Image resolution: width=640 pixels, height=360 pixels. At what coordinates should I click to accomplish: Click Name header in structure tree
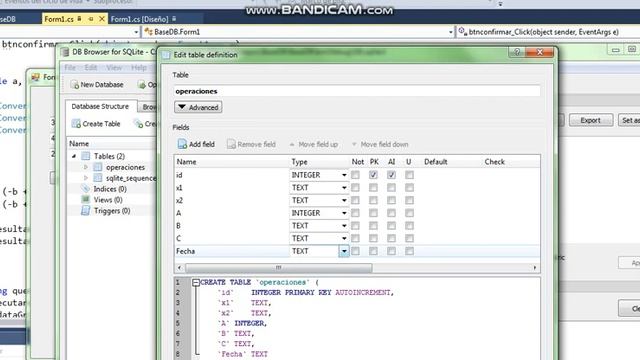(79, 144)
